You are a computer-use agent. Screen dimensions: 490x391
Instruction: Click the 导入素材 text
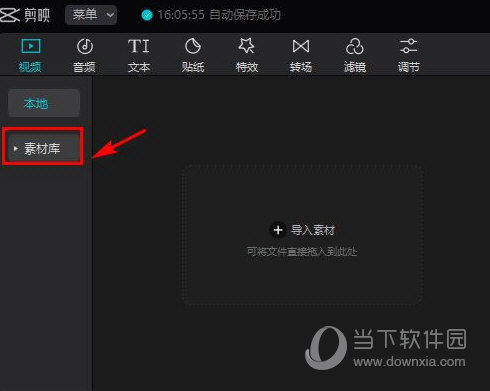pyautogui.click(x=313, y=230)
